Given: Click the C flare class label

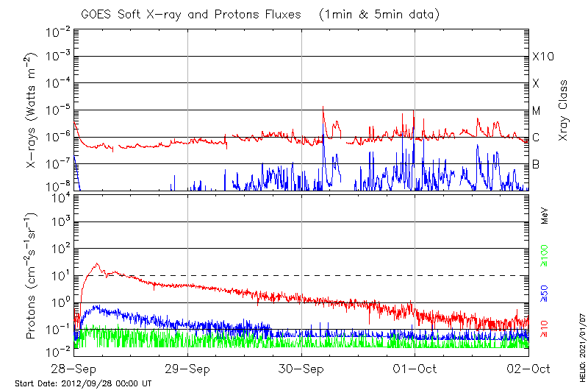Looking at the screenshot, I should pos(536,138).
